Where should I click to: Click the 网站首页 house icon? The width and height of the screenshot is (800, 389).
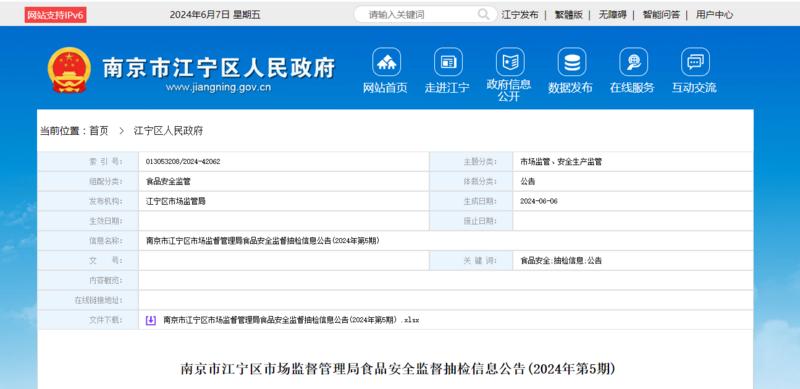[386, 62]
